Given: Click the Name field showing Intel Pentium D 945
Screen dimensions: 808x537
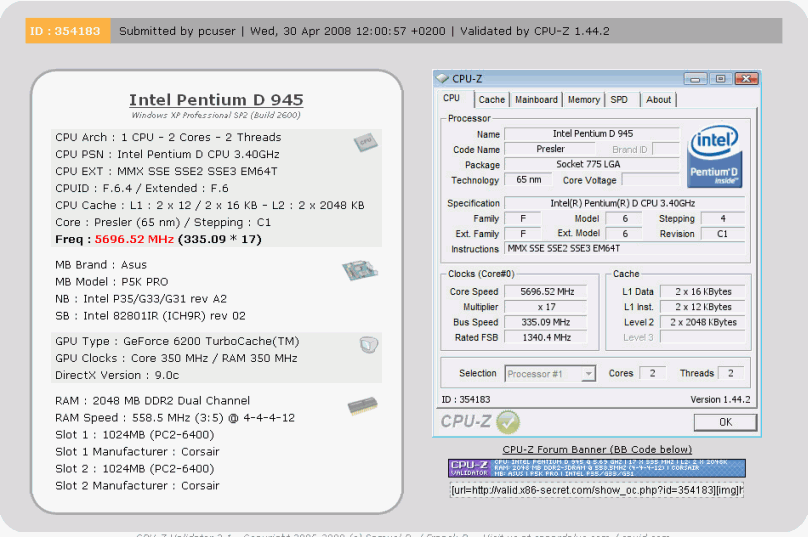Looking at the screenshot, I should tap(592, 134).
